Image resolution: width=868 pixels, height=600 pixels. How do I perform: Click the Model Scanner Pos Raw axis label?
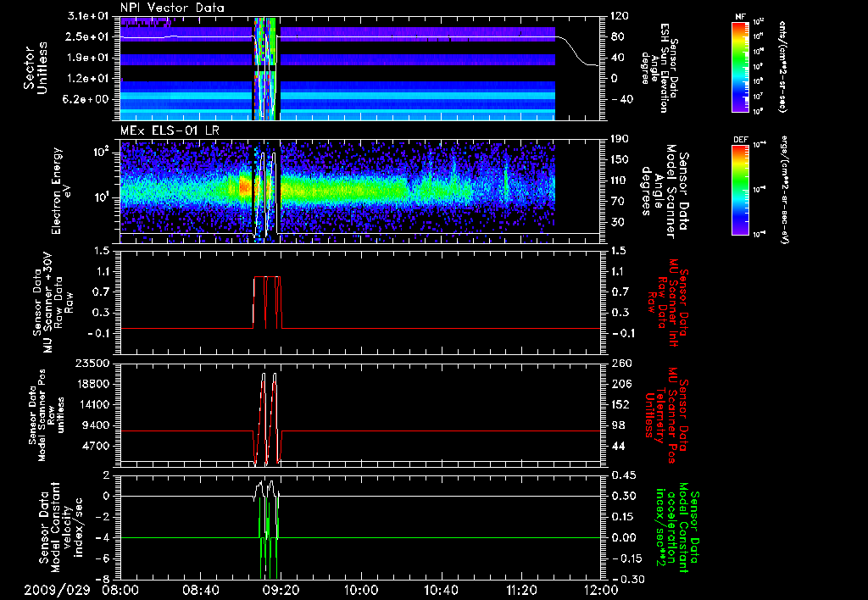coord(47,415)
